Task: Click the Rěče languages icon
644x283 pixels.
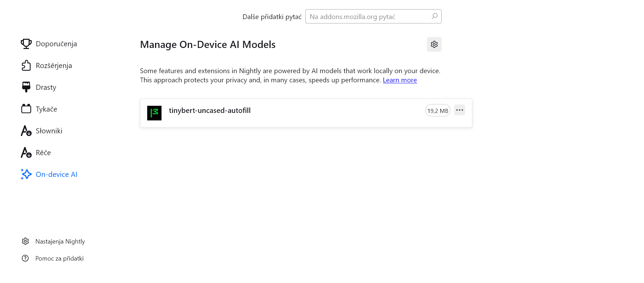Action: (x=26, y=153)
